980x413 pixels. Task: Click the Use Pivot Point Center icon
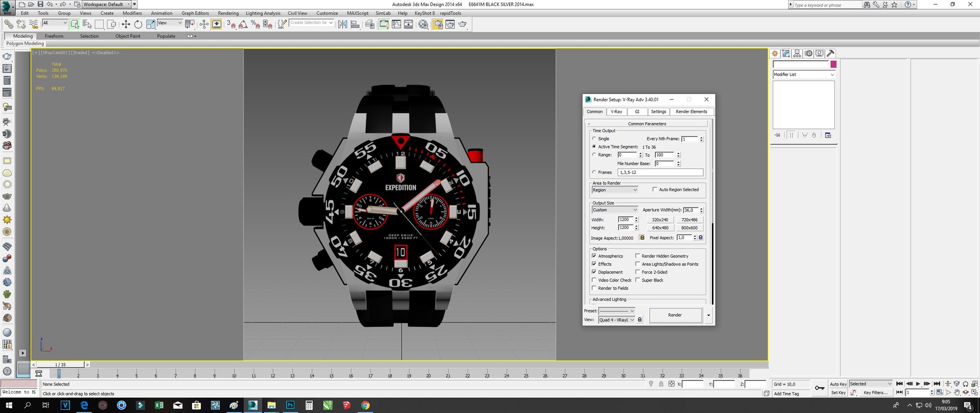pyautogui.click(x=190, y=24)
